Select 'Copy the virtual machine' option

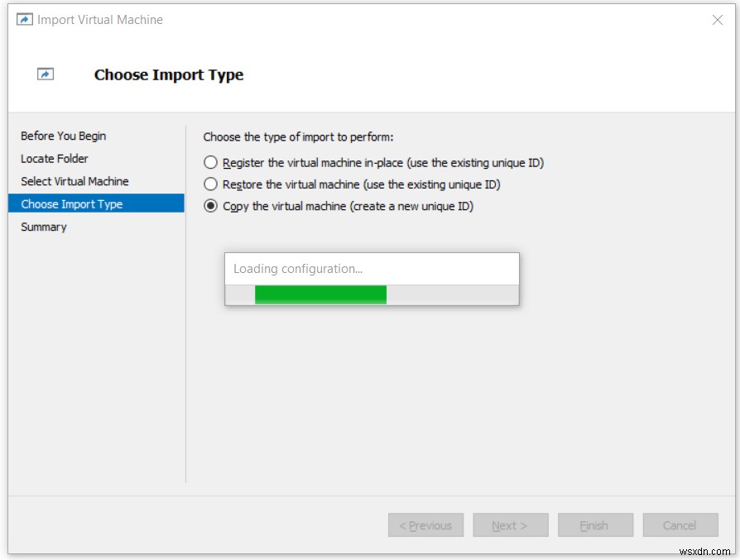point(210,206)
